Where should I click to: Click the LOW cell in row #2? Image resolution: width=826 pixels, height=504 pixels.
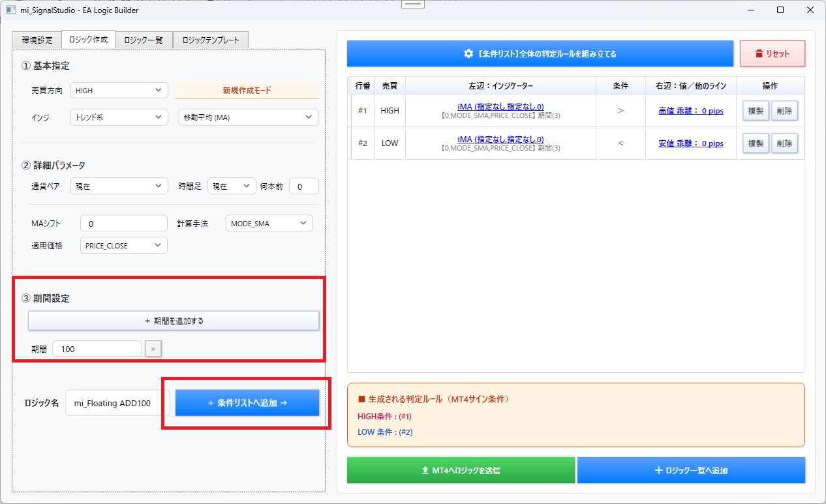tap(390, 143)
